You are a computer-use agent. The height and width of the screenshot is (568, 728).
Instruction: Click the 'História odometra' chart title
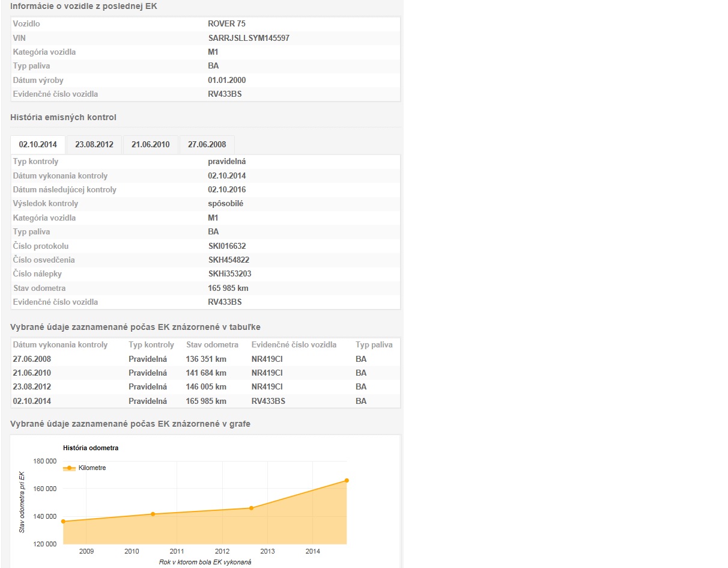coord(91,448)
